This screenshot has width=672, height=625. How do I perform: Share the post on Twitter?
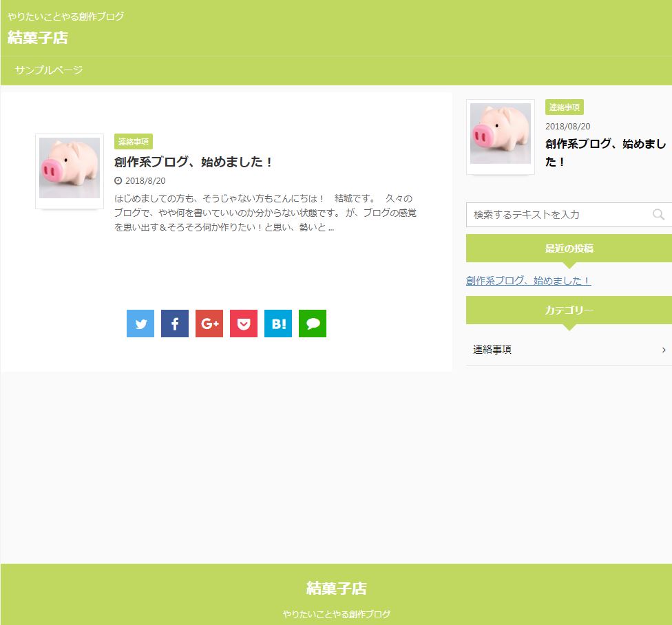[140, 324]
